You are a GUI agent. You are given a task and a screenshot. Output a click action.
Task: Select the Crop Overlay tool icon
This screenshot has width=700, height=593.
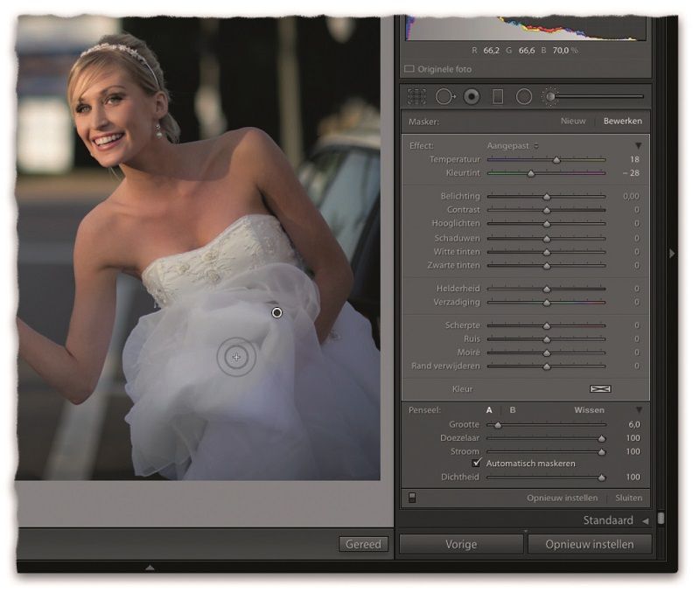tap(416, 97)
